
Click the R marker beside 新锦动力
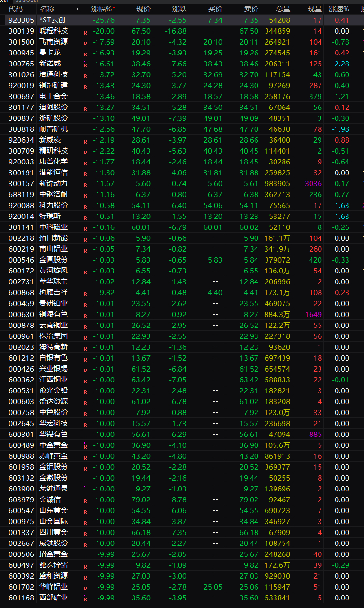pyautogui.click(x=85, y=185)
